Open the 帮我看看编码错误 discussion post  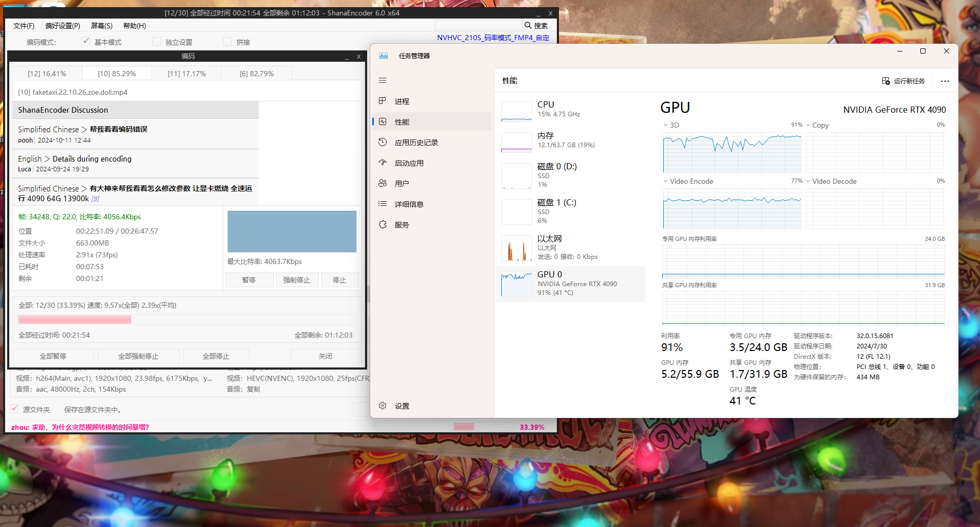[x=119, y=129]
